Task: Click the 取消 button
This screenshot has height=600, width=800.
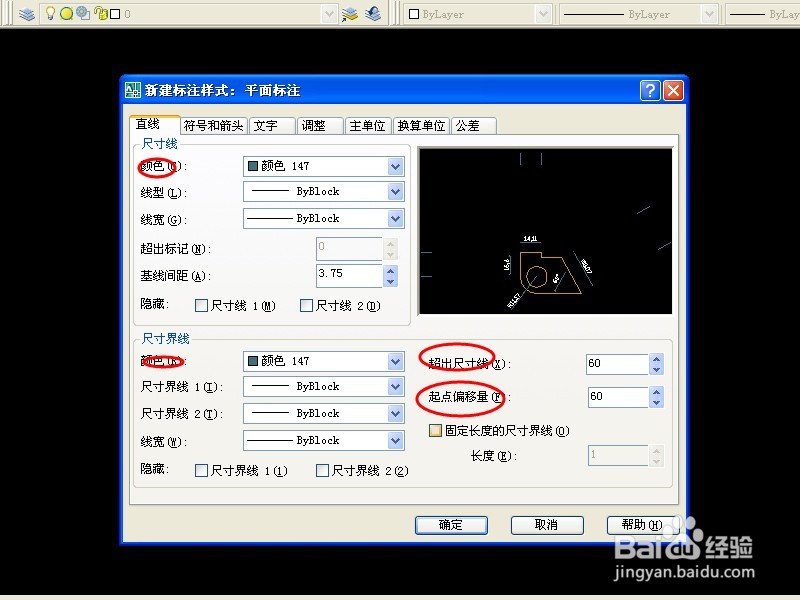Action: pyautogui.click(x=547, y=524)
